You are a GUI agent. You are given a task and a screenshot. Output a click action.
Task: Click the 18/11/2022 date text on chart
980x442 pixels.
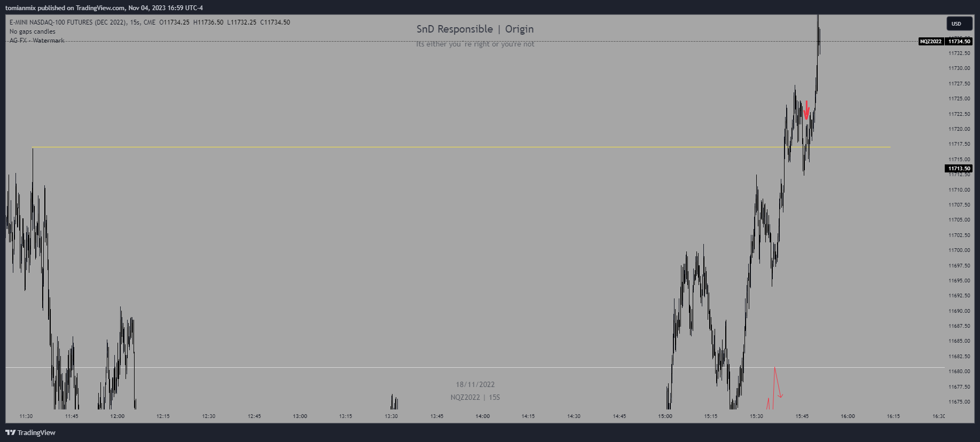click(x=475, y=384)
